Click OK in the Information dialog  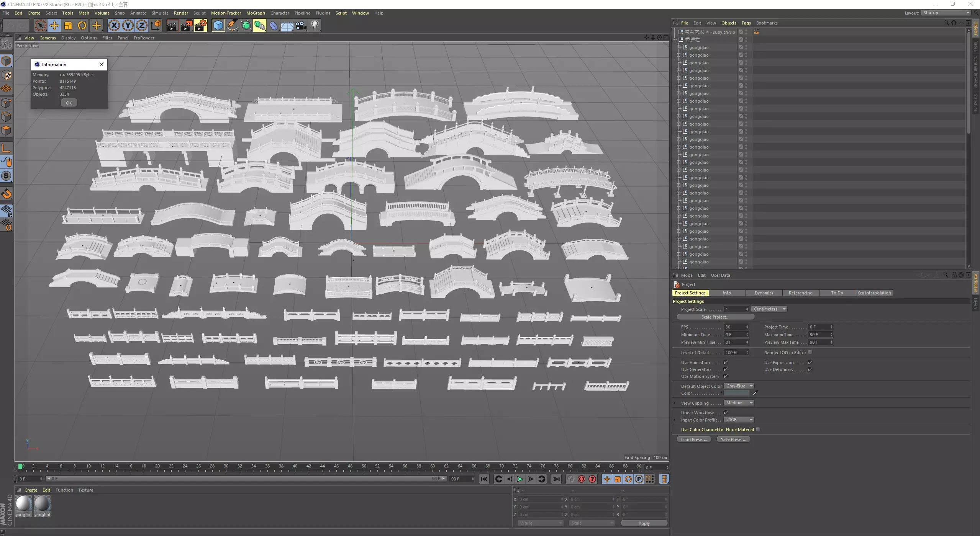tap(69, 103)
